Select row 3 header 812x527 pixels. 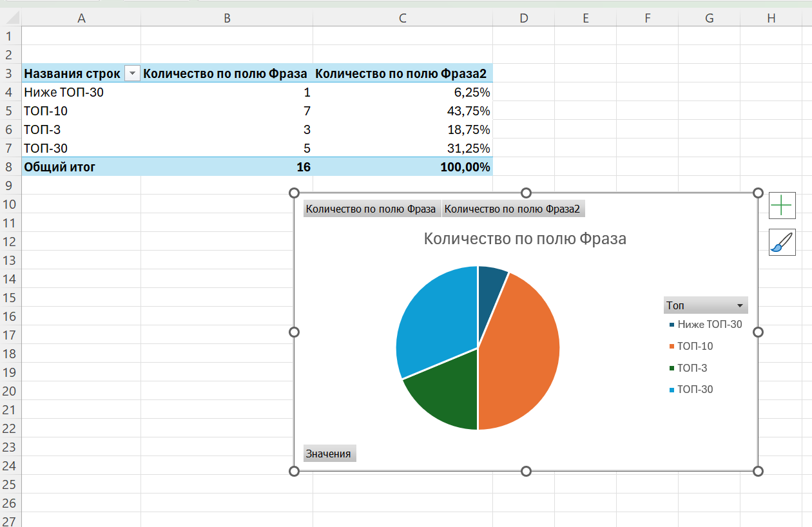[10, 73]
